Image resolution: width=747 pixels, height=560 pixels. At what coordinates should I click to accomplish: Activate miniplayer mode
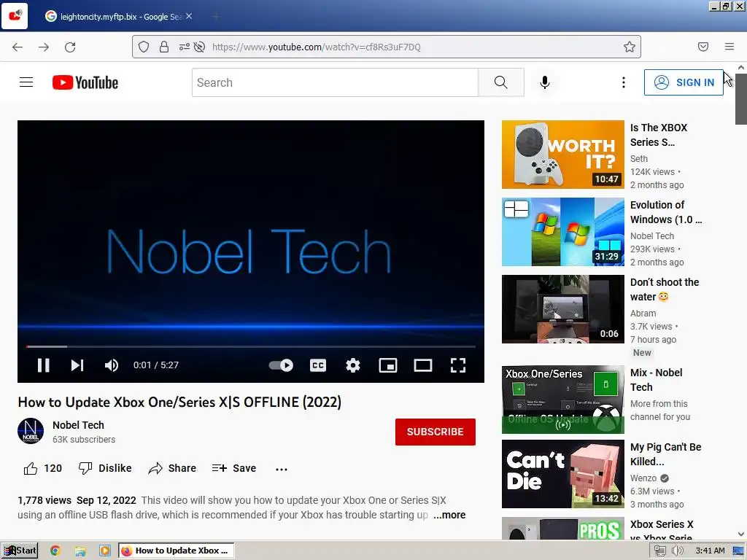point(388,365)
